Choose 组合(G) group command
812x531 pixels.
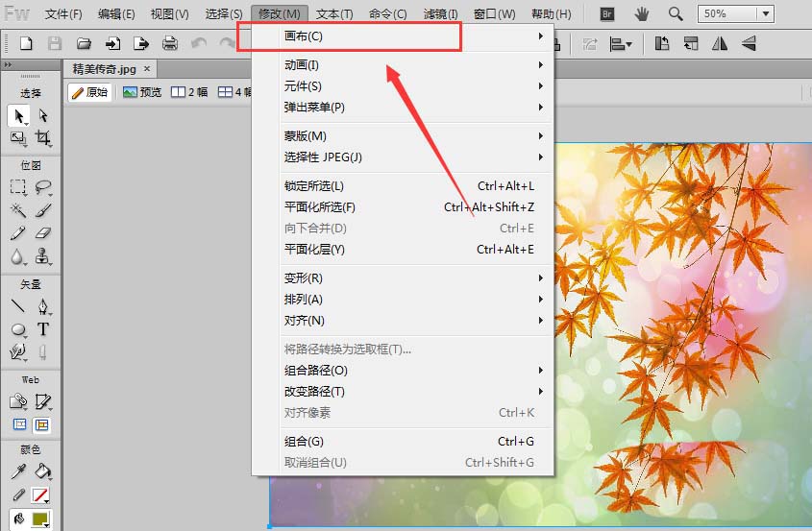pos(403,441)
